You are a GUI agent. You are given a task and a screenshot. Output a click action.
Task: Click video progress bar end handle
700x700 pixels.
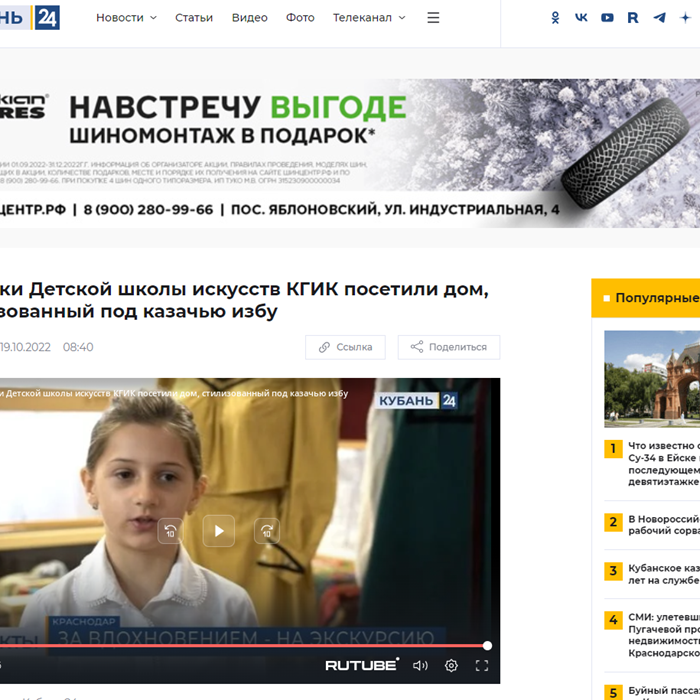(488, 646)
